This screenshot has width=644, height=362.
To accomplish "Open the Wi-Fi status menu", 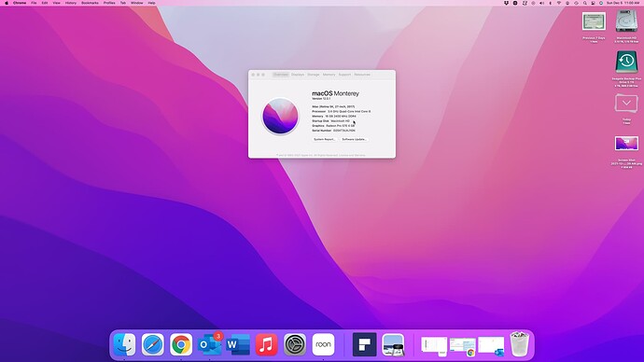I will tap(558, 3).
